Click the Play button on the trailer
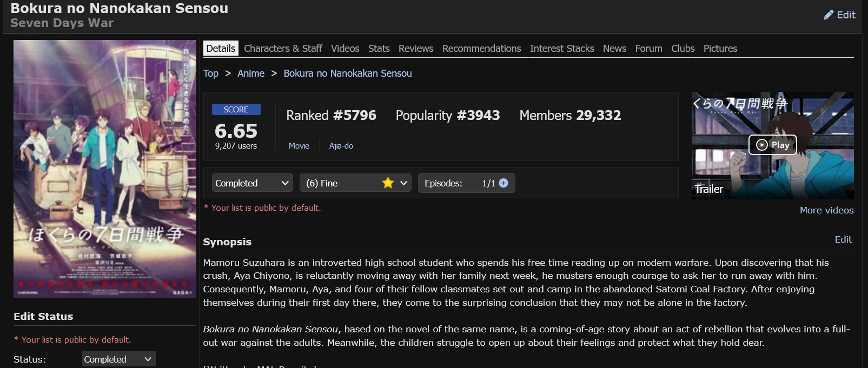Image resolution: width=868 pixels, height=368 pixels. (772, 145)
